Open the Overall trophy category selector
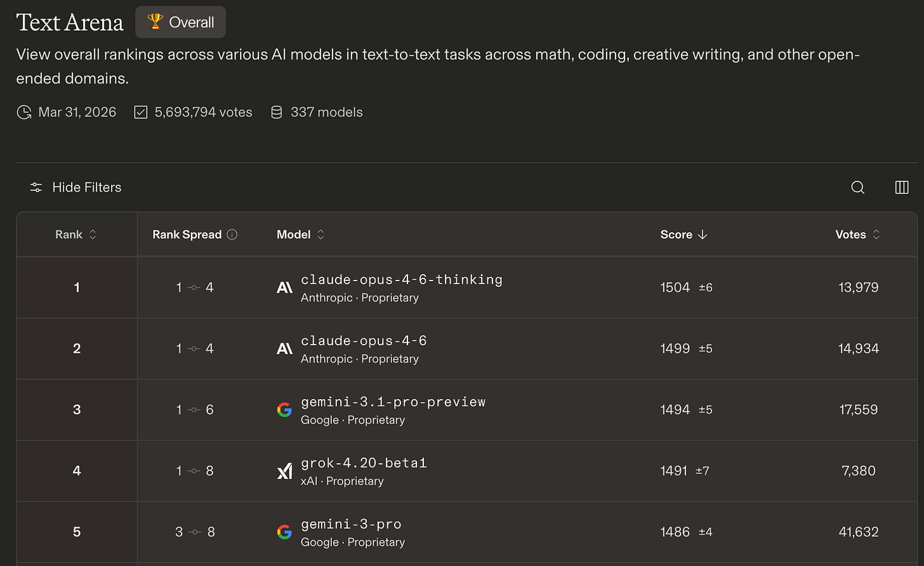 180,22
